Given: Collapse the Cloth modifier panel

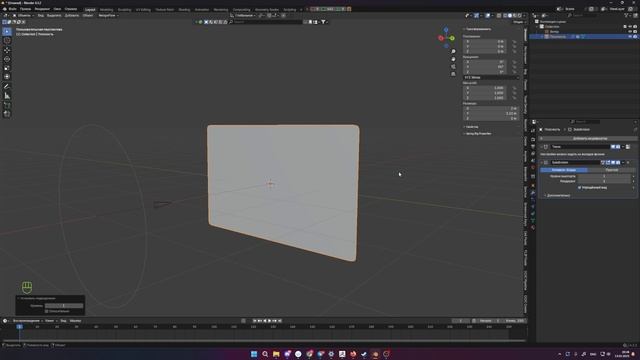Looking at the screenshot, I should (x=542, y=147).
